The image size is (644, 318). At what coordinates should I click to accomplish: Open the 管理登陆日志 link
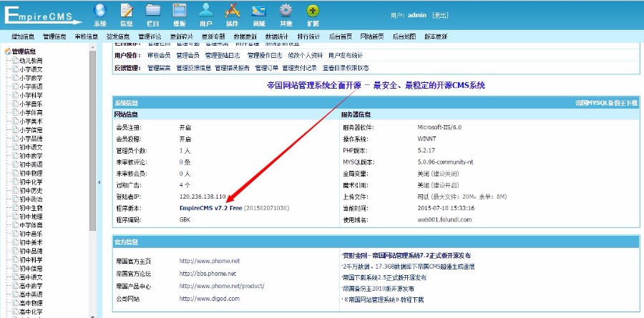click(x=223, y=56)
